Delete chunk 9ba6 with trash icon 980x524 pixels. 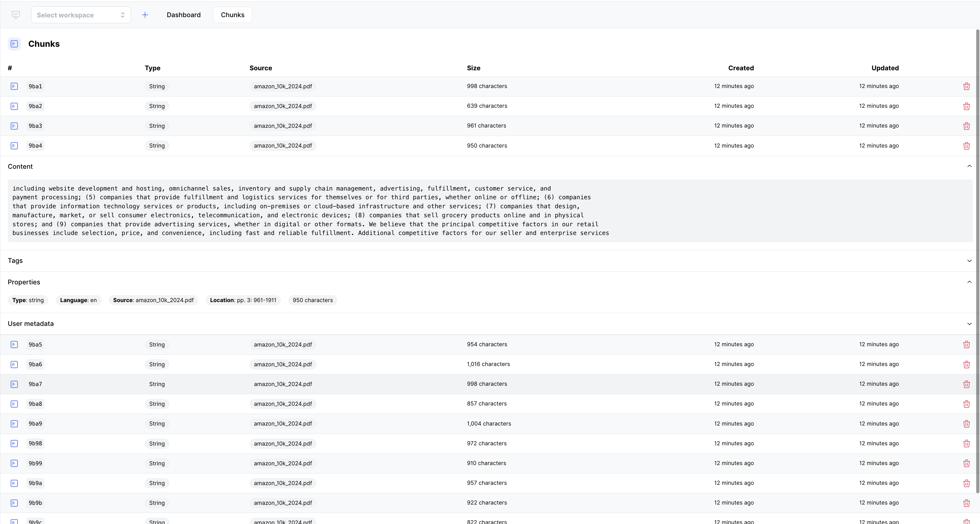coord(966,364)
